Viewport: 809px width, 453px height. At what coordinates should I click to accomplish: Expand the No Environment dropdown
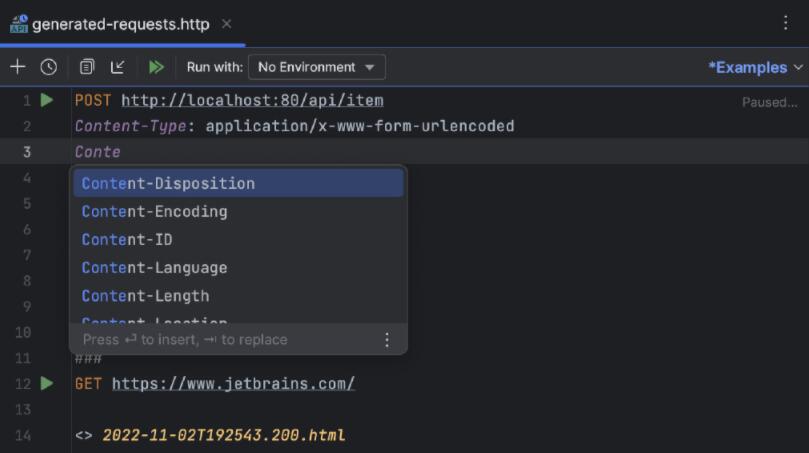[316, 67]
